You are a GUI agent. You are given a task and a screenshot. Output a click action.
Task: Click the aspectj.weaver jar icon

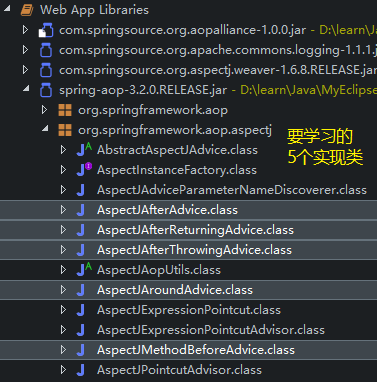pyautogui.click(x=46, y=70)
